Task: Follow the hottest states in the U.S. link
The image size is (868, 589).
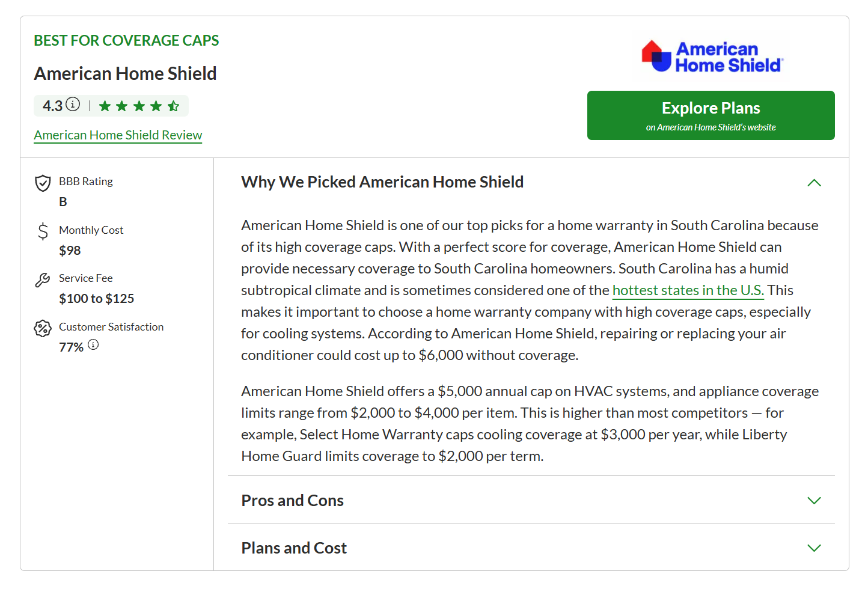Action: point(688,290)
